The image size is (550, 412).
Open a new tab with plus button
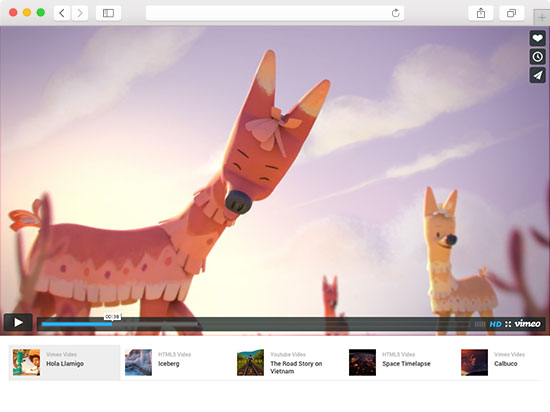point(542,18)
